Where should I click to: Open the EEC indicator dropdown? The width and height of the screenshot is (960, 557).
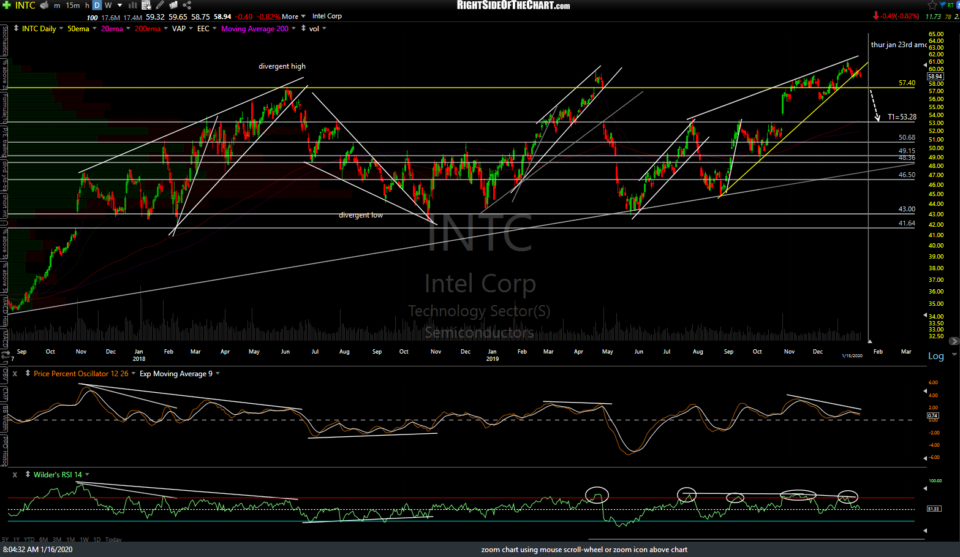click(214, 29)
